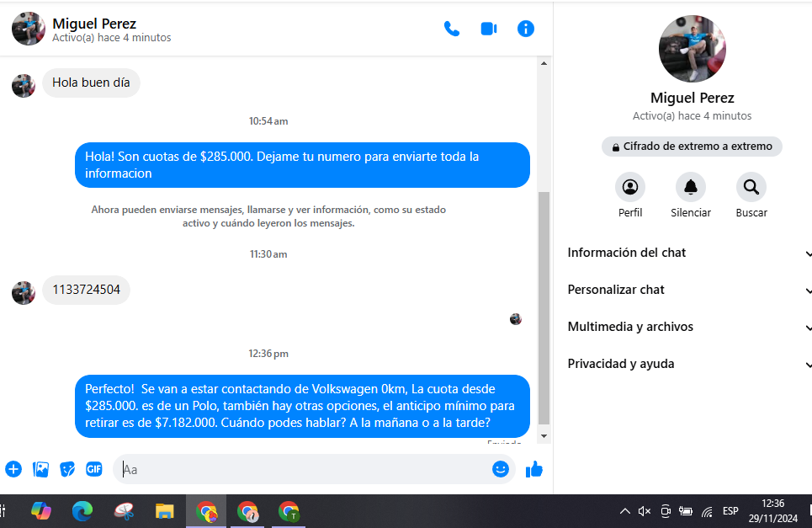Viewport: 812px width, 528px height.
Task: Toggle the conversation info panel icon
Action: click(526, 29)
